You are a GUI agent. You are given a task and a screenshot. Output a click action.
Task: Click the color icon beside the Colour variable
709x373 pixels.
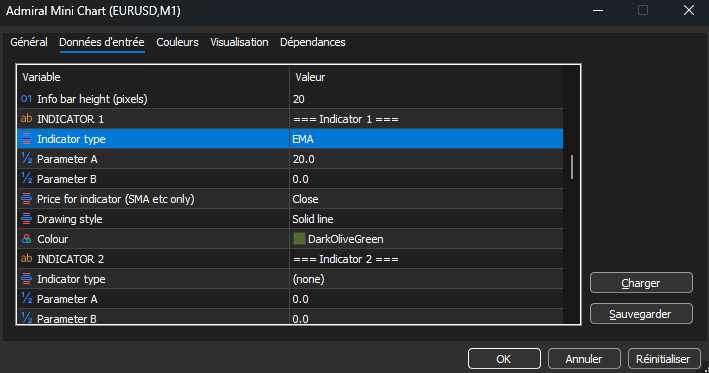click(x=27, y=239)
